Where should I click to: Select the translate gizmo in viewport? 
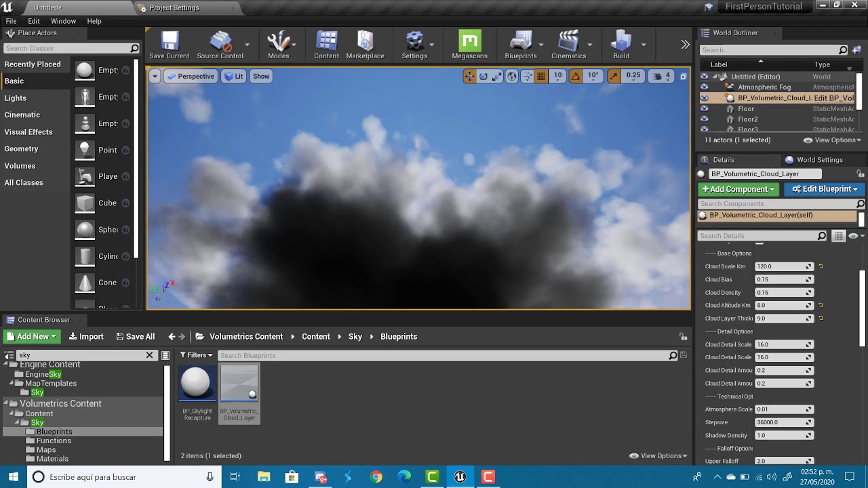[469, 76]
